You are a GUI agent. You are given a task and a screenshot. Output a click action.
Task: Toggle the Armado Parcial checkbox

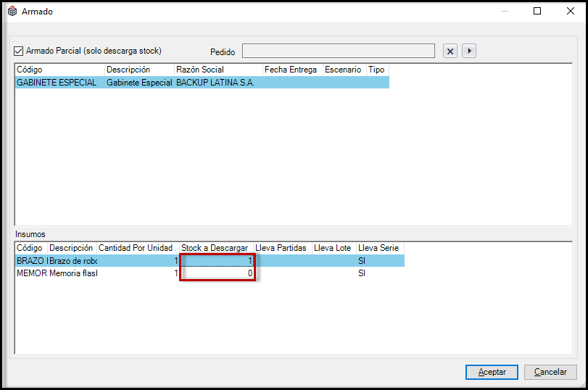coord(18,51)
